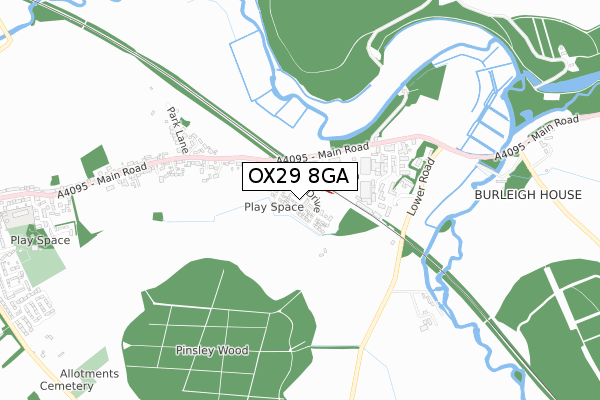Click the eastern A4095 - Main Road label
Screen dimensions: 600x400
pyautogui.click(x=536, y=138)
